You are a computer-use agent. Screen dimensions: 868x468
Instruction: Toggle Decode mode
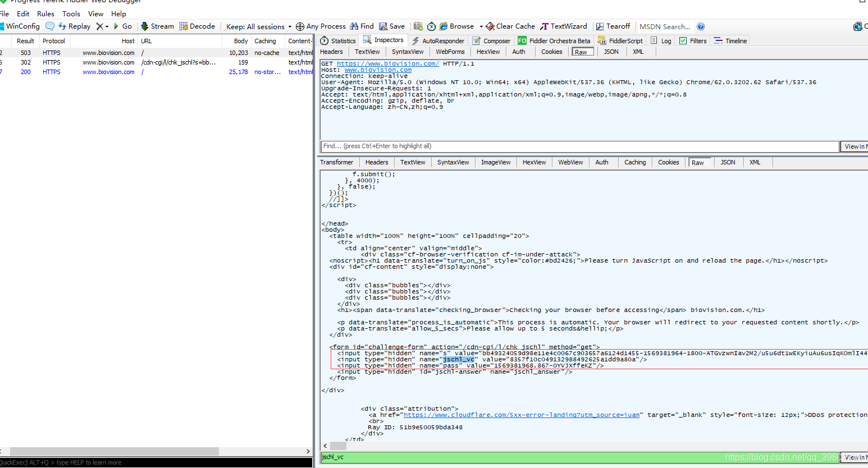pos(197,26)
